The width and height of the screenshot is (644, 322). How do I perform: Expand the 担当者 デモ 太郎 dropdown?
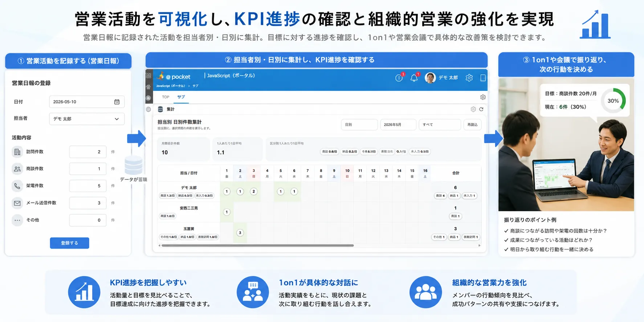tap(87, 119)
